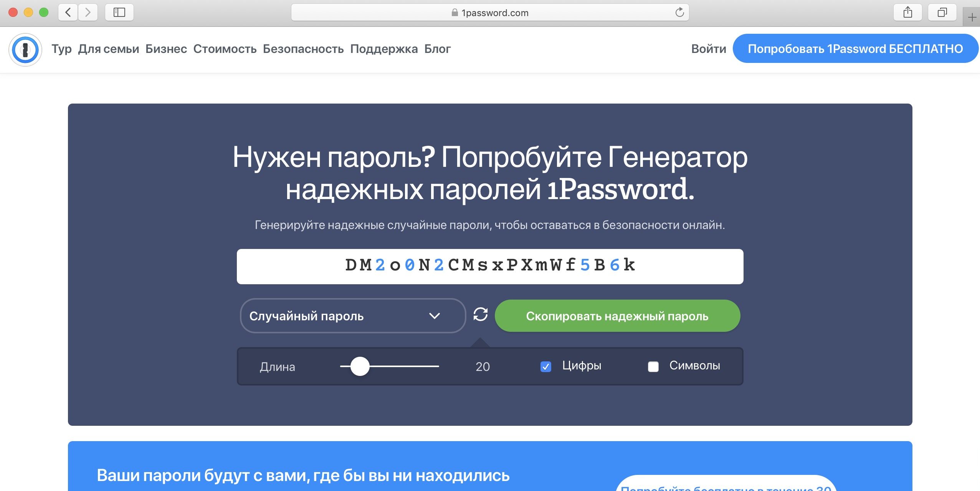This screenshot has height=491, width=980.
Task: Open a new tab with plus button
Action: coord(972,17)
